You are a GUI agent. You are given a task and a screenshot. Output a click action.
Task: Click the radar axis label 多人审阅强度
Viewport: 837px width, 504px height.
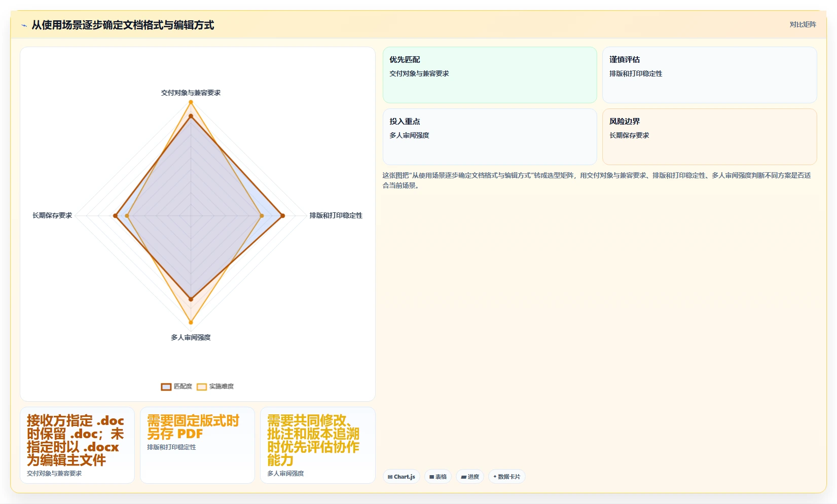[x=191, y=337]
